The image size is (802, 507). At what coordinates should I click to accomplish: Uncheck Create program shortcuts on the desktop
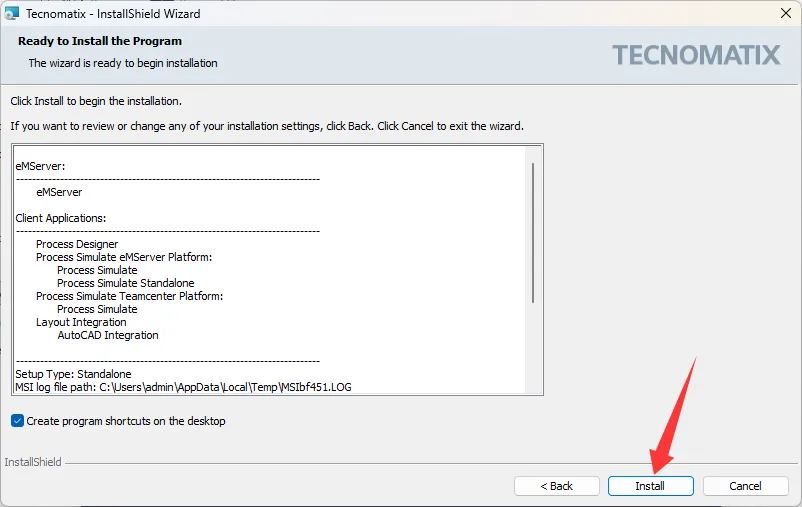[x=17, y=421]
